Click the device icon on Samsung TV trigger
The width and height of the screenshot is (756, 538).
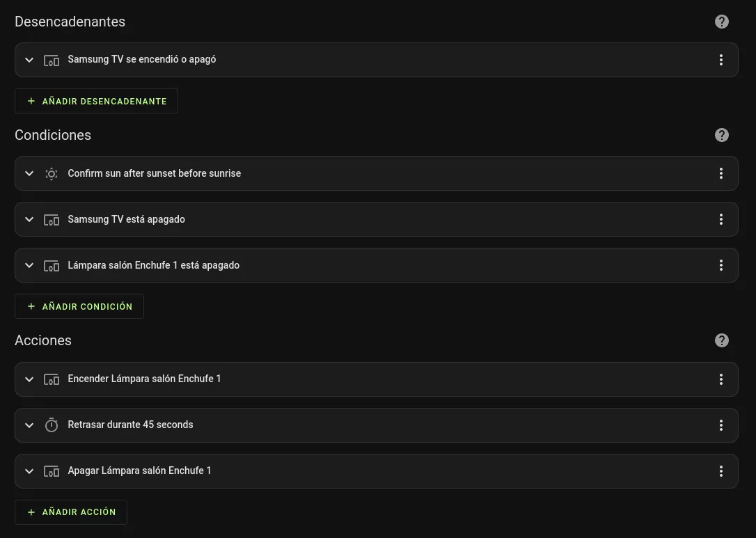click(x=52, y=60)
